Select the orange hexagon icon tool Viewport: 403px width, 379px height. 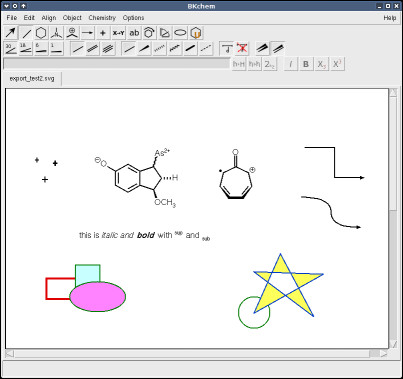click(196, 33)
